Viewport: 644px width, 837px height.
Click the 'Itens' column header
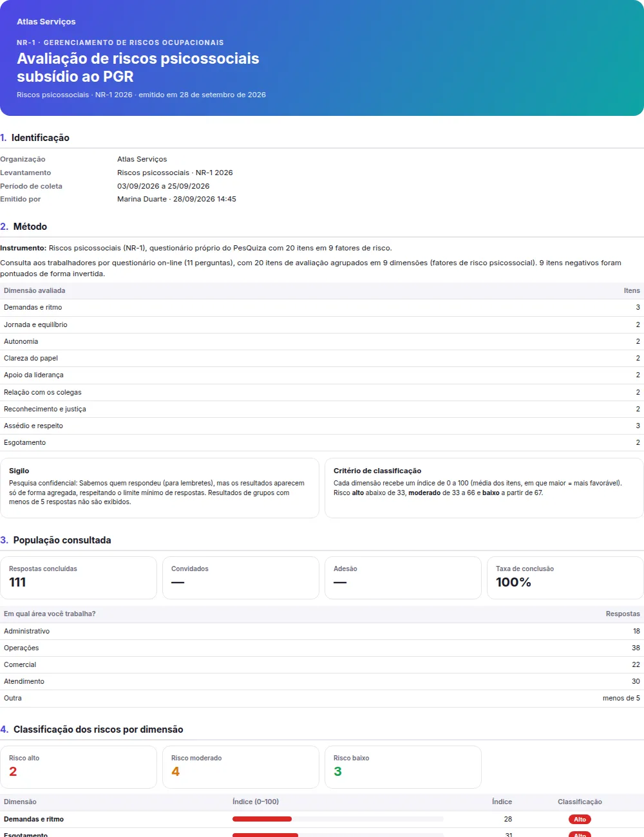[x=632, y=290]
